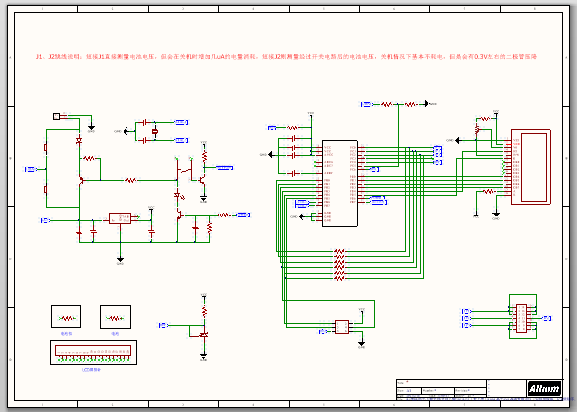Screen dimensions: 577x412
Task: Click the Revision field in the title block
Action: tap(470, 390)
